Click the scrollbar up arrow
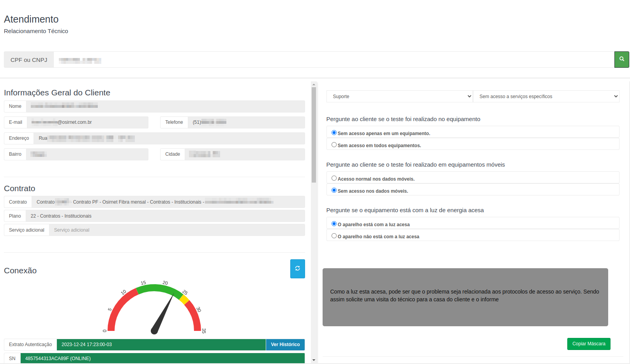 [314, 84]
